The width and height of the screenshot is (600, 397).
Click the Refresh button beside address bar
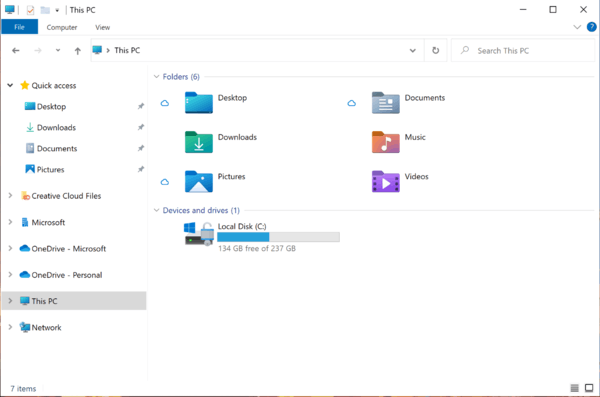(x=435, y=50)
